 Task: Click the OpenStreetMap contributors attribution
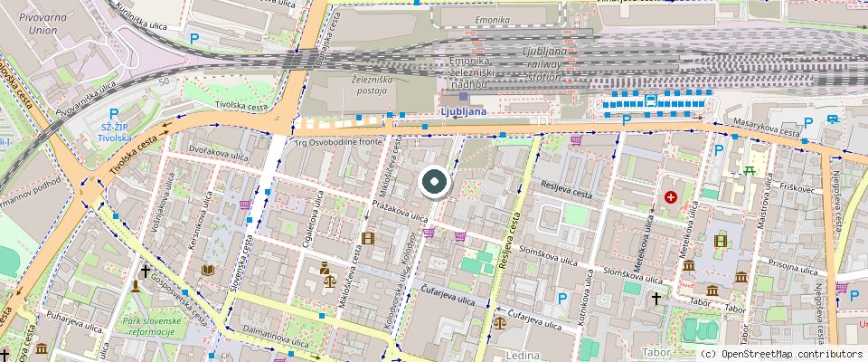781,354
